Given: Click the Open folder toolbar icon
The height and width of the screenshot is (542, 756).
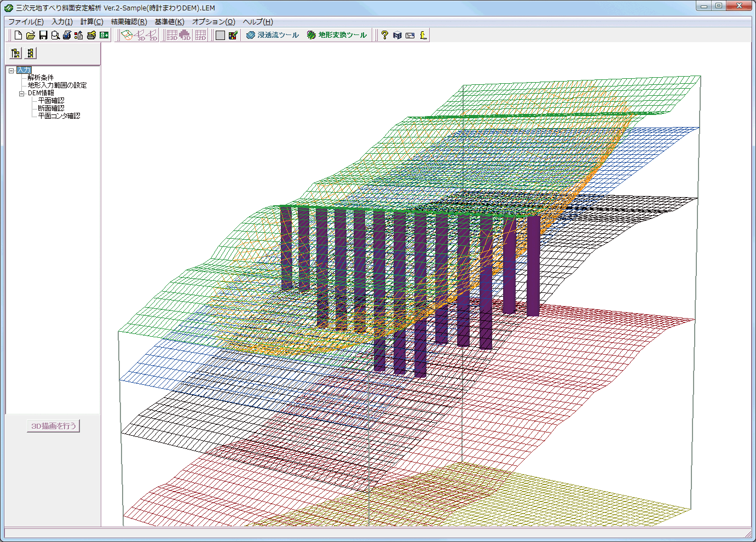Looking at the screenshot, I should pos(31,35).
